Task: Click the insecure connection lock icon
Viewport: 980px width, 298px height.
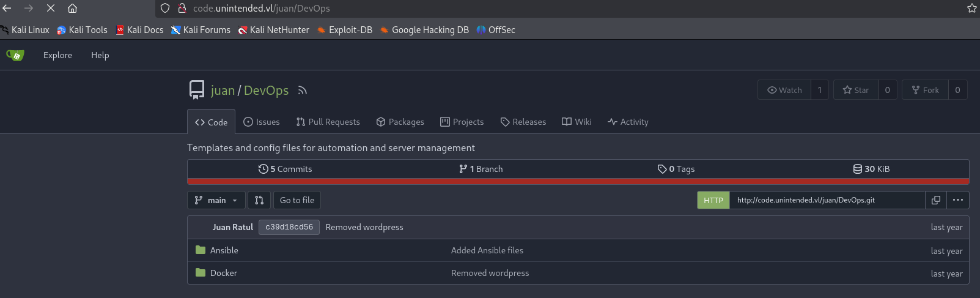Action: coord(182,8)
